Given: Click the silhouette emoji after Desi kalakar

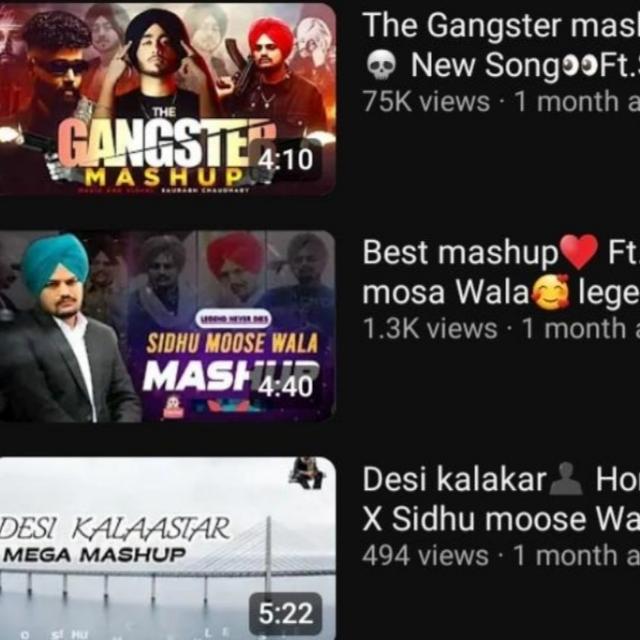Looking at the screenshot, I should click(x=565, y=479).
